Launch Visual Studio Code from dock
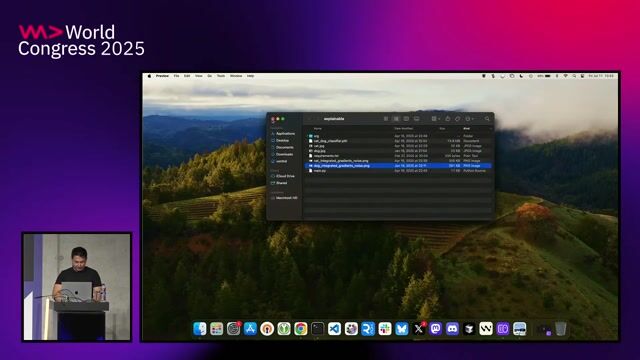The width and height of the screenshot is (640, 360). (334, 329)
